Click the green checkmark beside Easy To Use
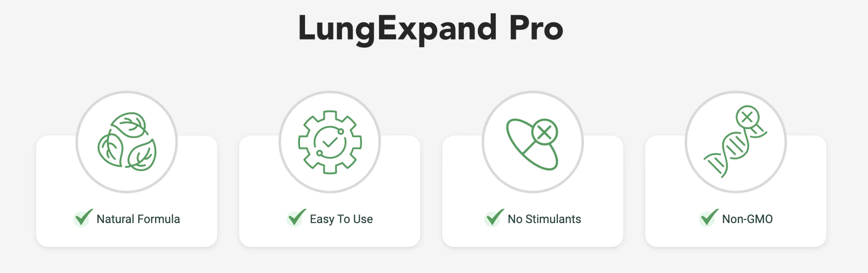Image resolution: width=868 pixels, height=273 pixels. point(296,218)
